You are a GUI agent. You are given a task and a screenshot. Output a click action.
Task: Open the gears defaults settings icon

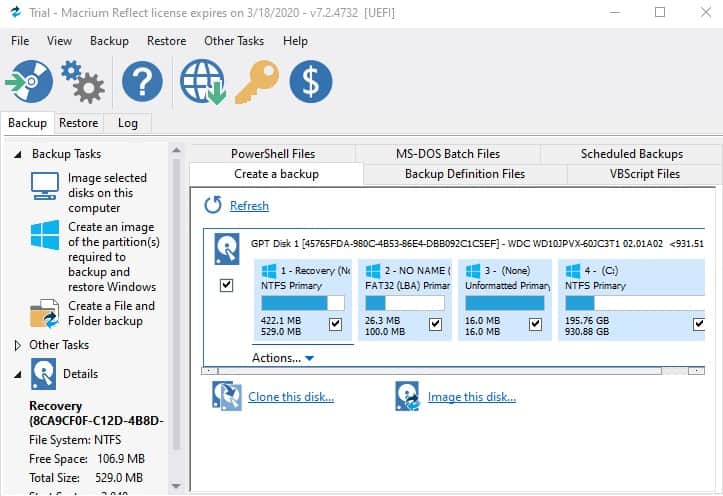pos(83,82)
